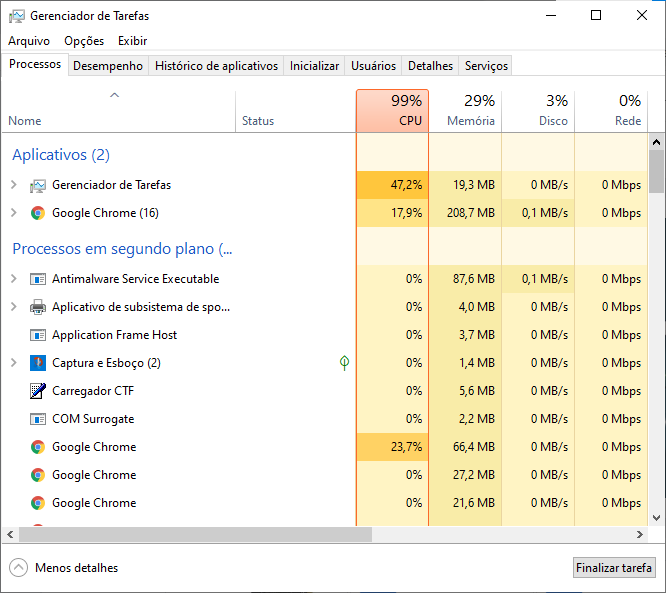Image resolution: width=666 pixels, height=593 pixels.
Task: Switch to the Desempenho tab
Action: 108,66
